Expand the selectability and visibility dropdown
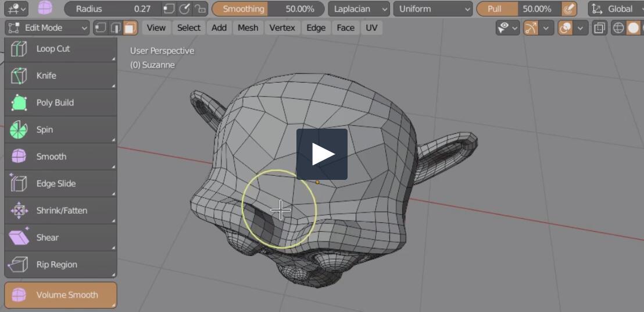 tap(507, 28)
